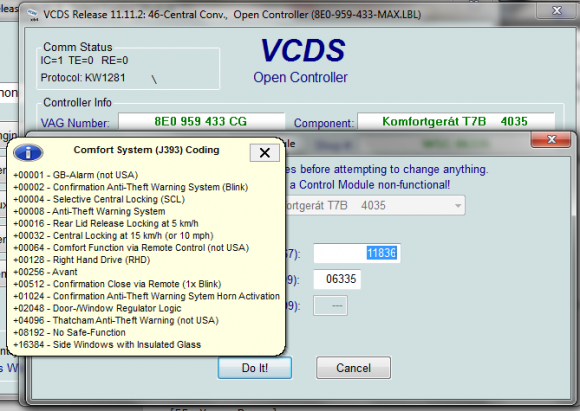The image size is (580, 411).
Task: Click the +00128 Right Hand Drive line
Action: tap(82, 260)
